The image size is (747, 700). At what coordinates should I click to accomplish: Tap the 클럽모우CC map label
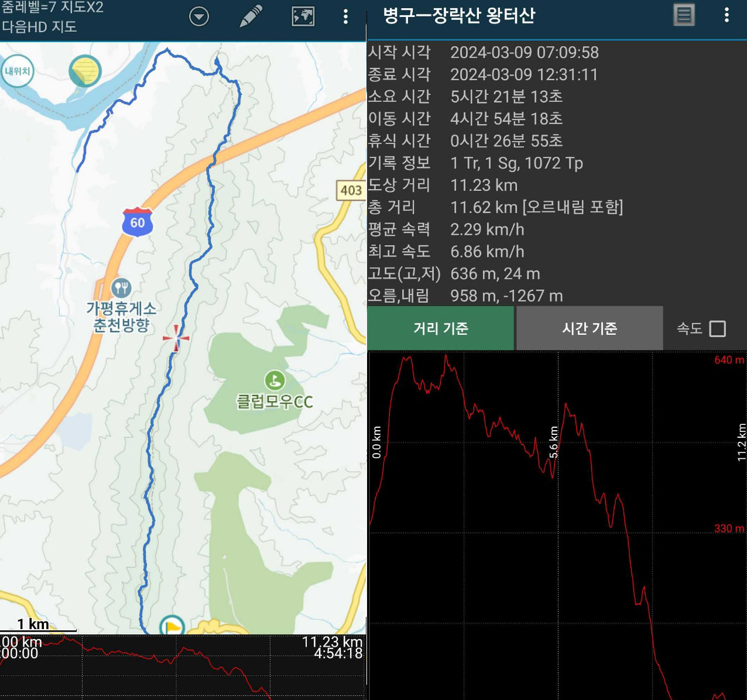click(275, 402)
